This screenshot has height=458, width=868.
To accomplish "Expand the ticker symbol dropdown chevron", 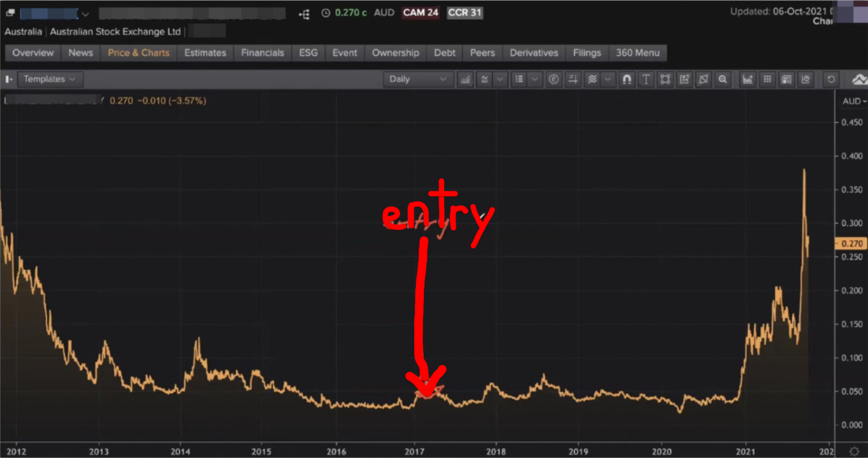I will pos(85,14).
